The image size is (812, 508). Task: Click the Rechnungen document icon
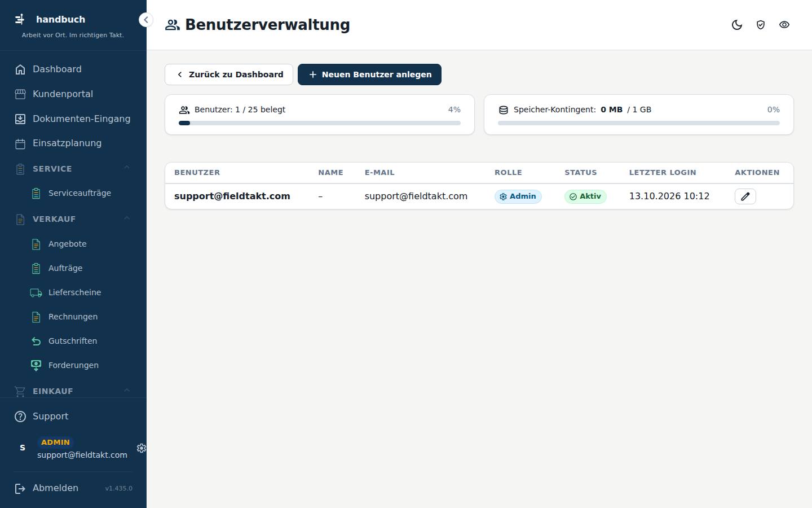pyautogui.click(x=36, y=317)
